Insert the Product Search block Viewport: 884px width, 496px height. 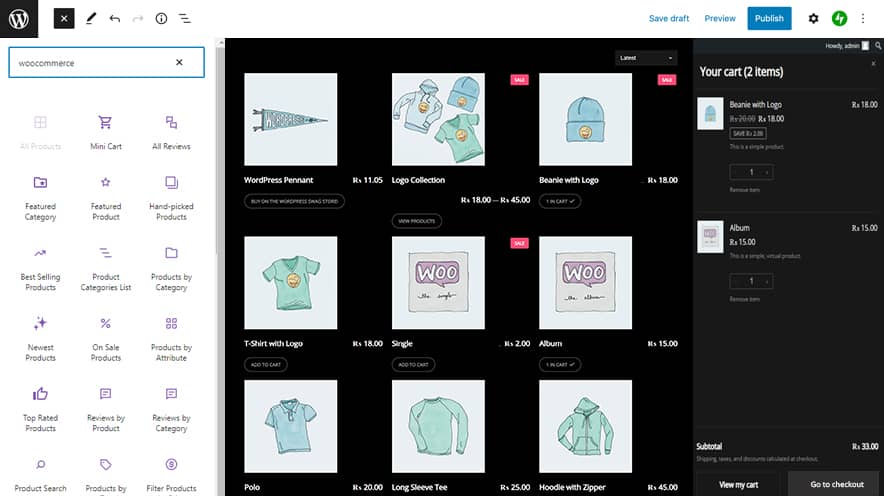click(x=41, y=475)
